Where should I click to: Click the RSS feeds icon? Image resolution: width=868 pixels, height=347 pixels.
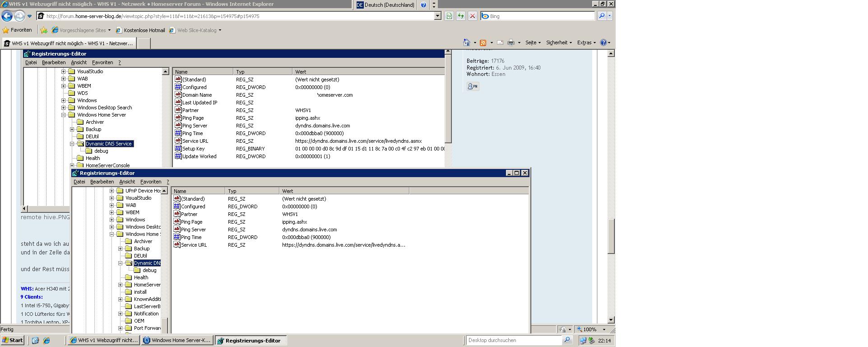[x=483, y=42]
